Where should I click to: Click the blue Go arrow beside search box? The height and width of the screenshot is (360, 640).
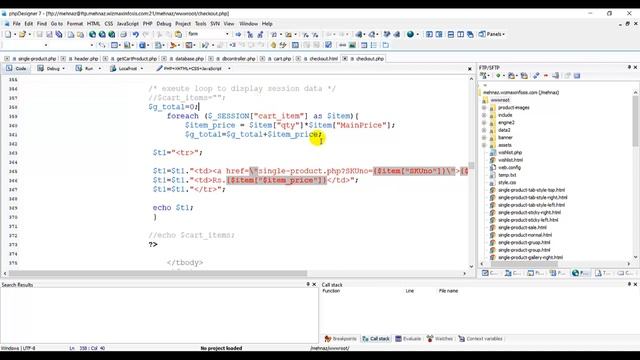(x=238, y=34)
